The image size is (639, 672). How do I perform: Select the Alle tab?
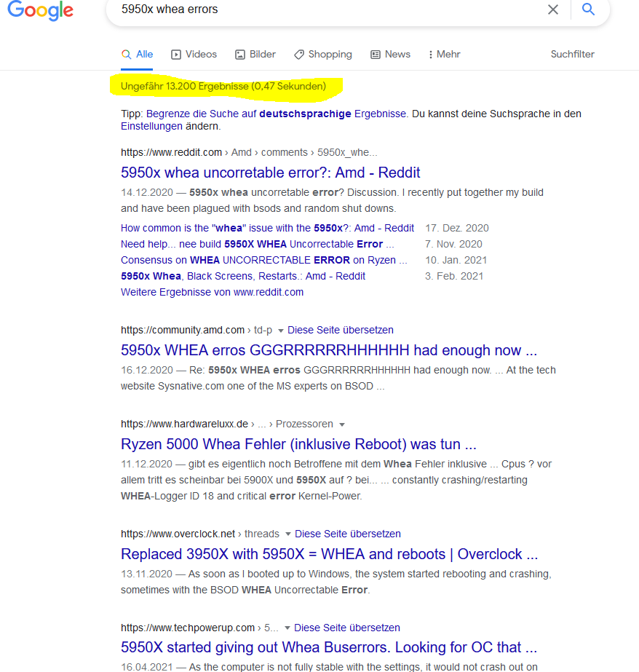(137, 55)
